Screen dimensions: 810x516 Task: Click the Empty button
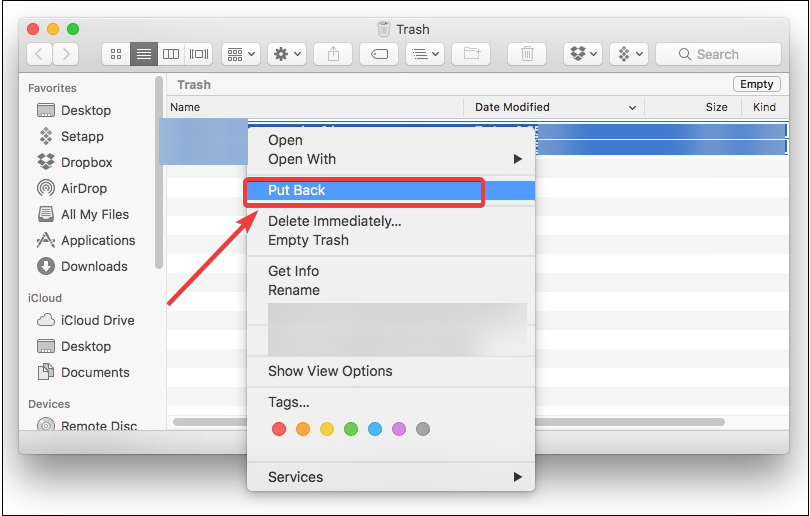[756, 85]
